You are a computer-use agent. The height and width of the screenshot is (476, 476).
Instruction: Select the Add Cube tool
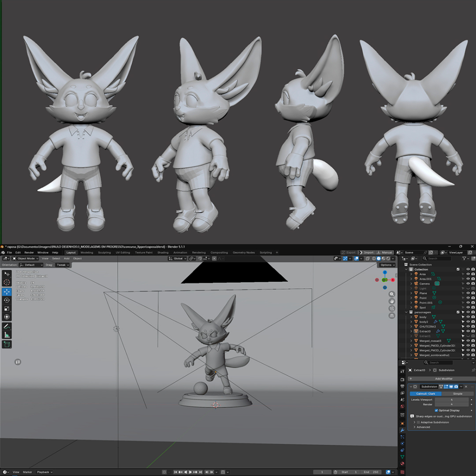click(7, 344)
